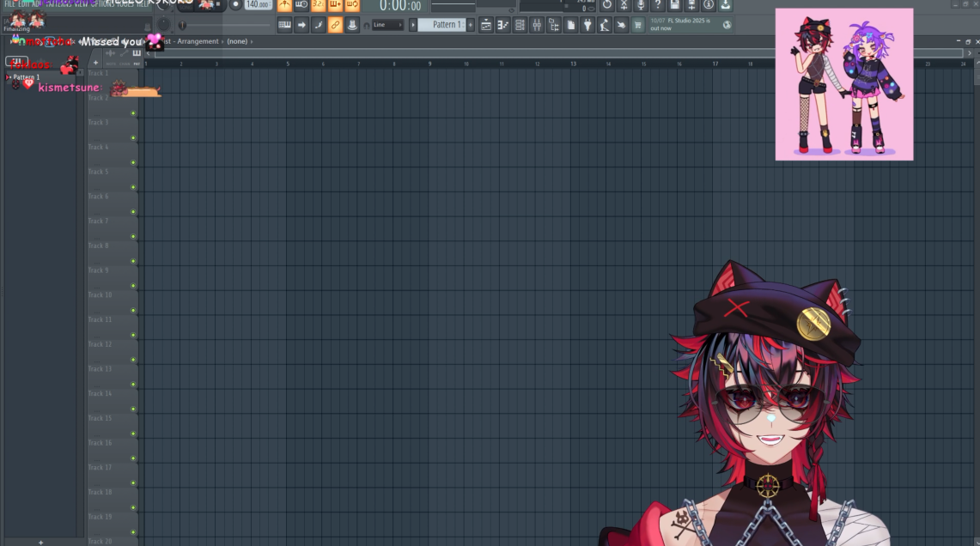Click the render audio icon
980x546 pixels.
point(691,5)
